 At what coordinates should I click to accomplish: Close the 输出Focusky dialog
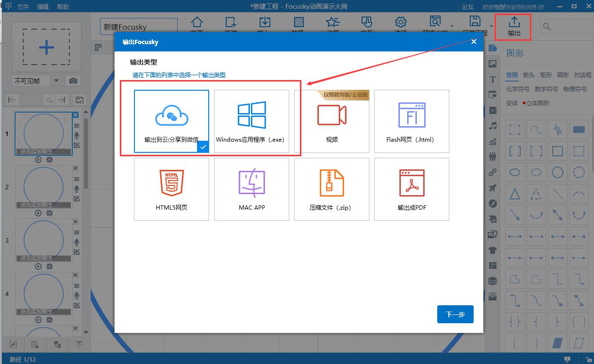pyautogui.click(x=474, y=42)
